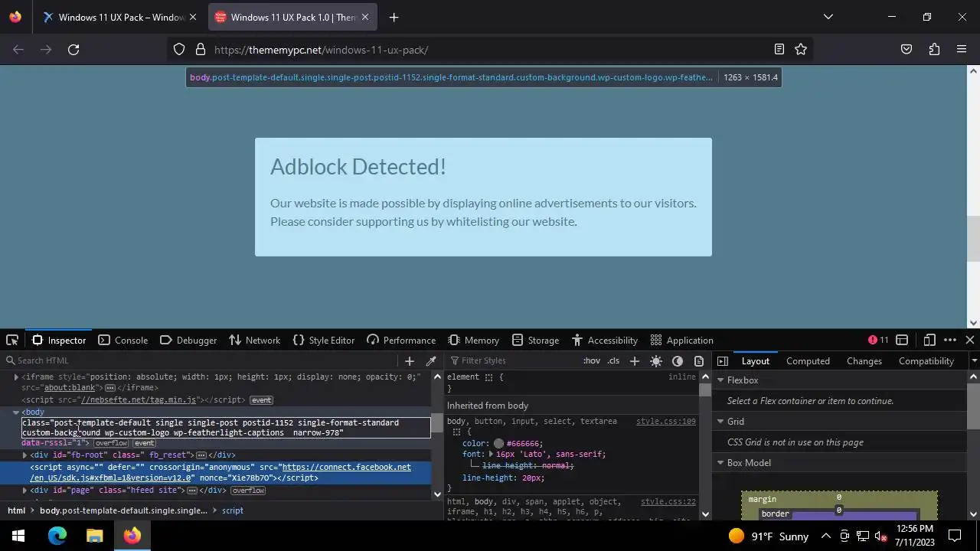Expand the div id page node
This screenshot has width=980, height=551.
coord(24,491)
